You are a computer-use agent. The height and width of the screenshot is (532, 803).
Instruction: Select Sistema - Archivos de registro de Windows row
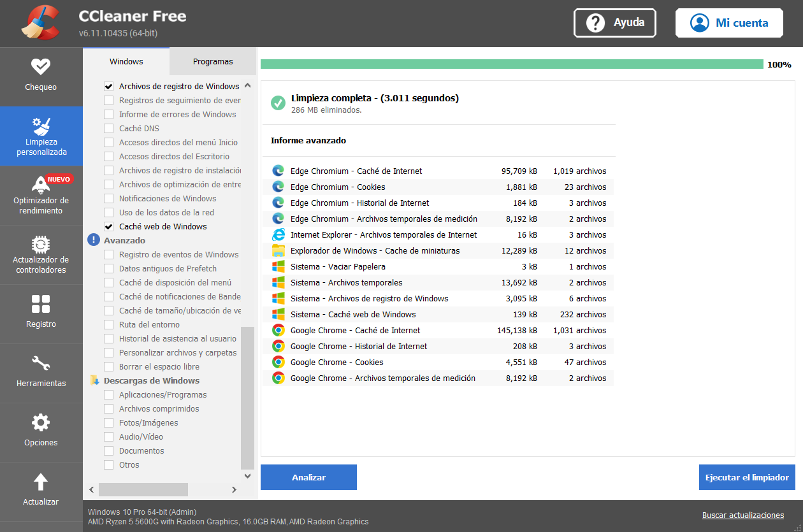pyautogui.click(x=439, y=298)
